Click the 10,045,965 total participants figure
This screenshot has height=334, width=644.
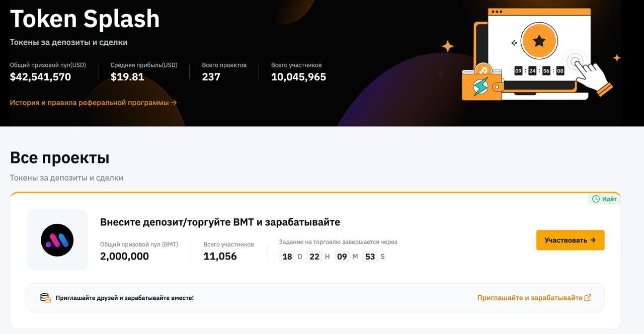click(x=298, y=77)
